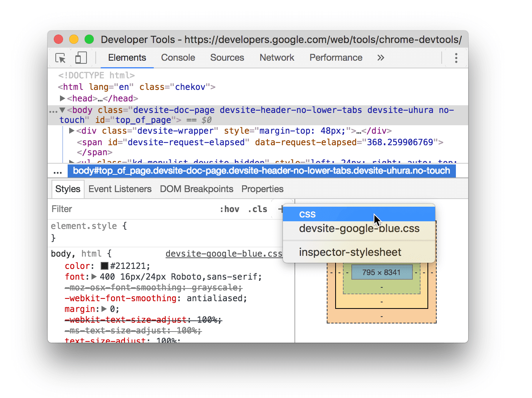
Task: Toggle the device toolbar icon
Action: [81, 57]
